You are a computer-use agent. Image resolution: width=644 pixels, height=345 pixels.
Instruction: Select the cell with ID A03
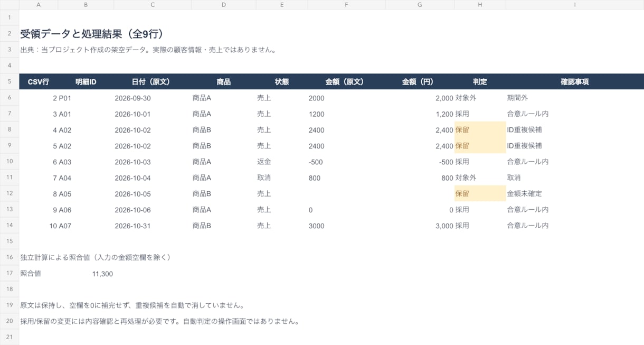pos(86,162)
